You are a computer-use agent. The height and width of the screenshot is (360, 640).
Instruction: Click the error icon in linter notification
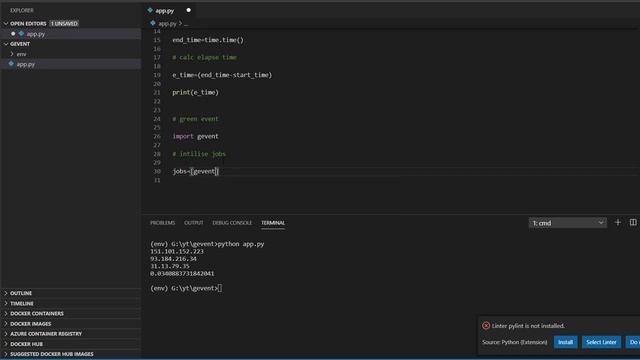(486, 326)
